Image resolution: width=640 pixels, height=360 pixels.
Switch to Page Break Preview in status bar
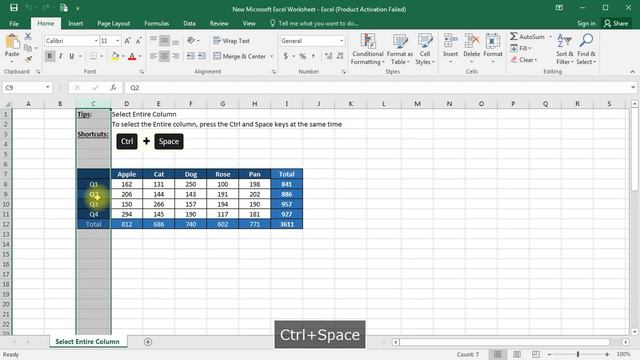pyautogui.click(x=536, y=354)
